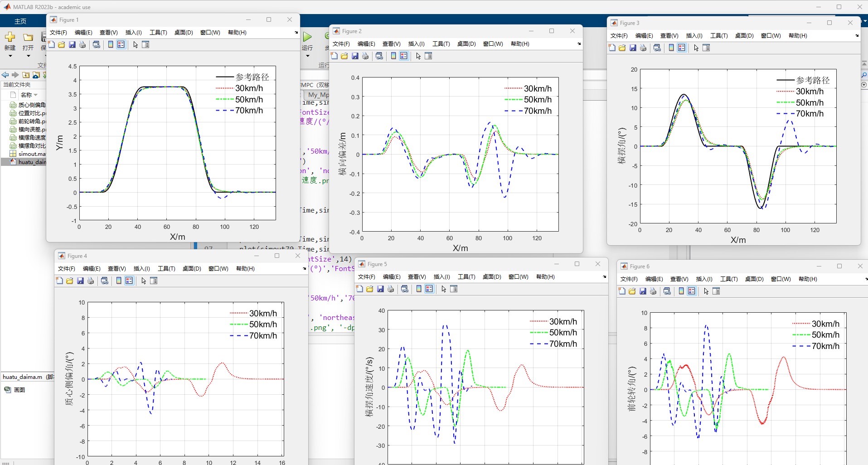Open 查看(V) menu in Figure 4

(117, 268)
